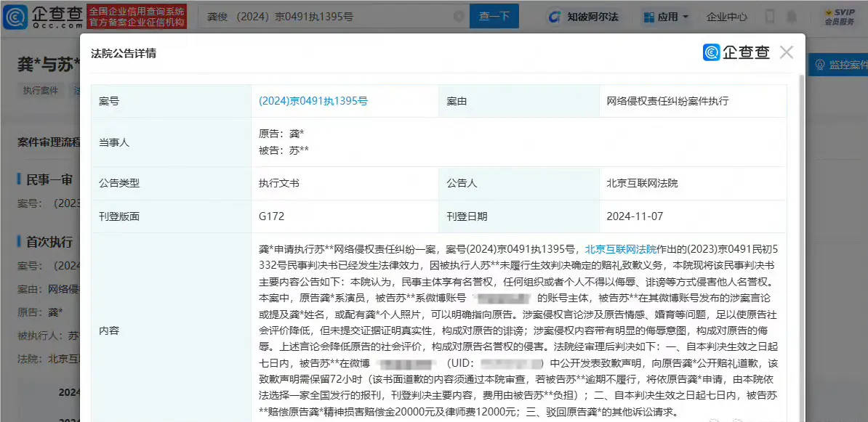Click the 刊登版面 label cell
The height and width of the screenshot is (422, 868).
(171, 216)
